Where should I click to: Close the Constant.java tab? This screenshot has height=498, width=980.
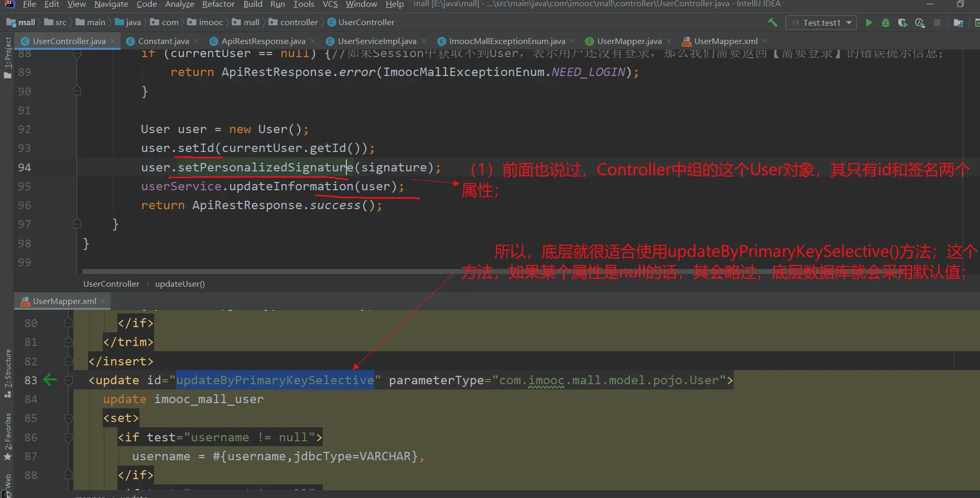[196, 41]
